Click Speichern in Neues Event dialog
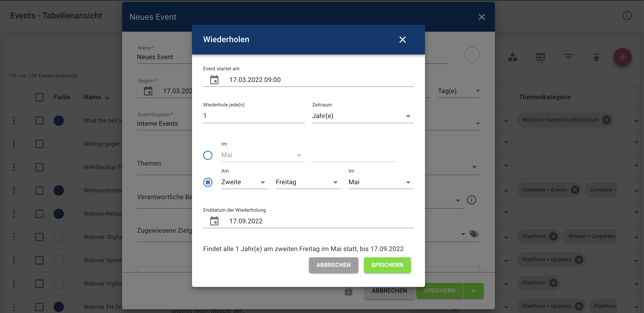The height and width of the screenshot is (313, 644). pyautogui.click(x=439, y=291)
